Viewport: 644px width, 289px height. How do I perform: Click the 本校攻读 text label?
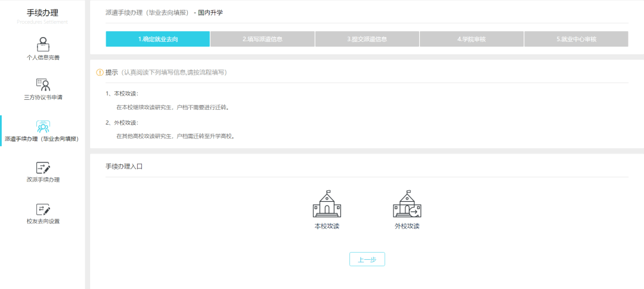[327, 226]
